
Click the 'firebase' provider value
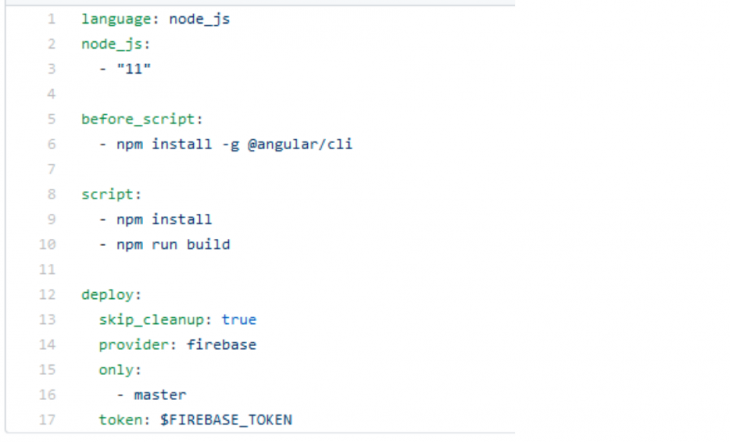tap(222, 345)
